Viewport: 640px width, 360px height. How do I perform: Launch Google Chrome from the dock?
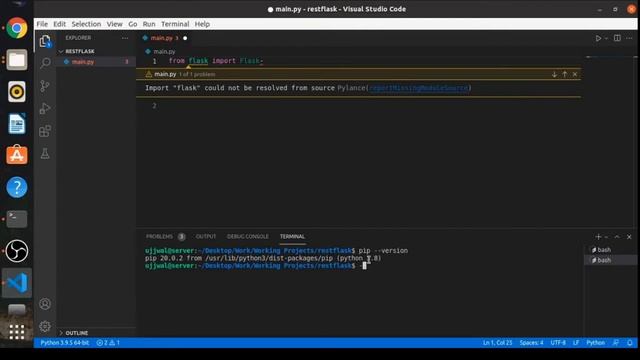click(x=17, y=28)
